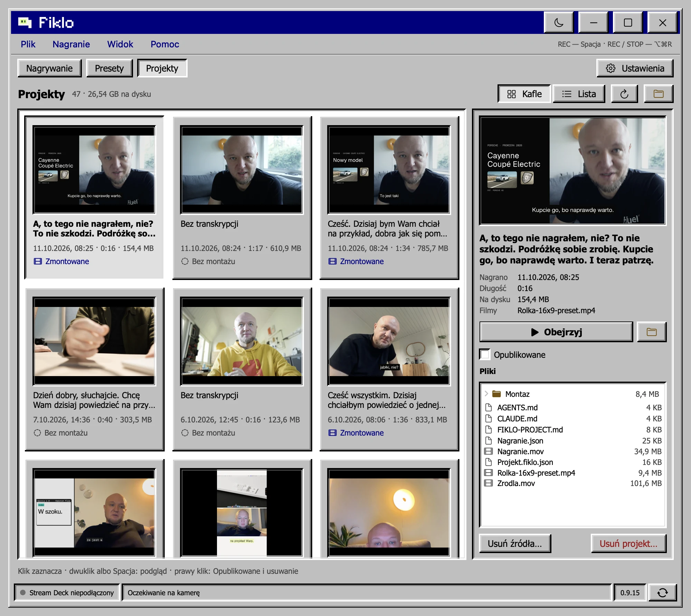The height and width of the screenshot is (616, 691).
Task: Select project titled 'Dzień dobry, słuchajcie. Chcę'
Action: (94, 370)
